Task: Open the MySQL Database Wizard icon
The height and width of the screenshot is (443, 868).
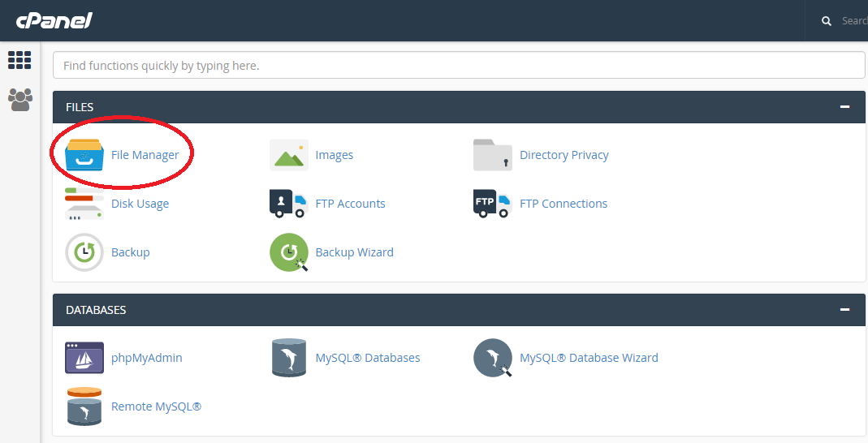Action: click(492, 358)
